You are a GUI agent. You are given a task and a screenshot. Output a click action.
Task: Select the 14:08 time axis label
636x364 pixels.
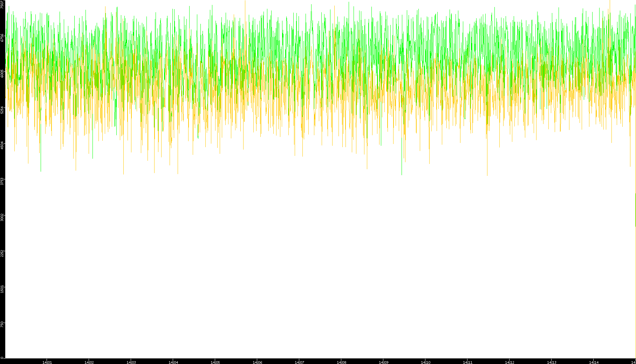point(341,362)
